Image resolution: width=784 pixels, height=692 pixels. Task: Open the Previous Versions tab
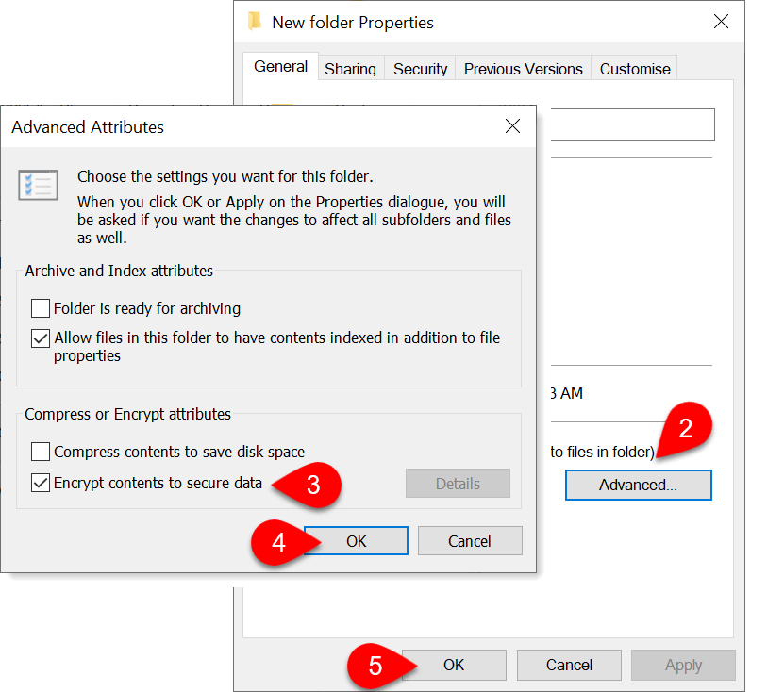coord(523,69)
